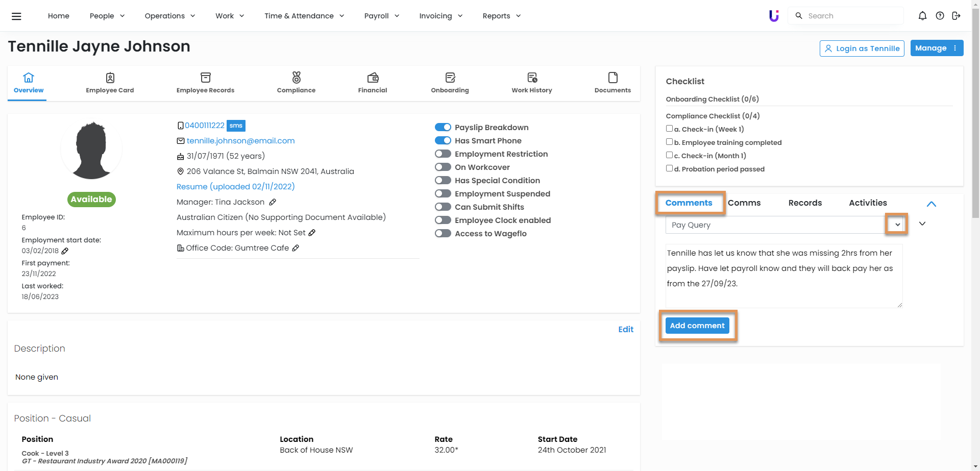
Task: Edit Office Code Gumtree Cafe pencil icon
Action: (296, 248)
